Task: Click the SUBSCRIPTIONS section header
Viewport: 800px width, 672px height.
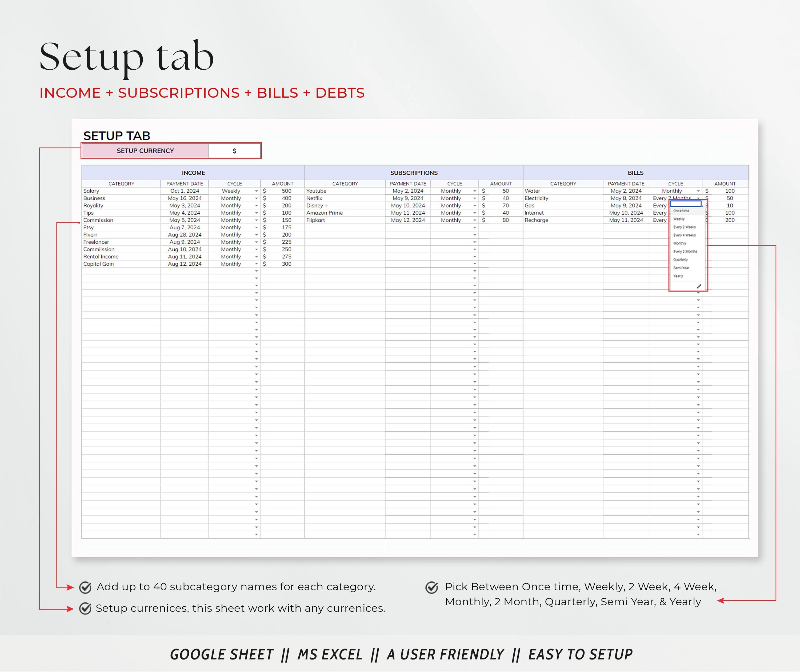Action: tap(414, 173)
